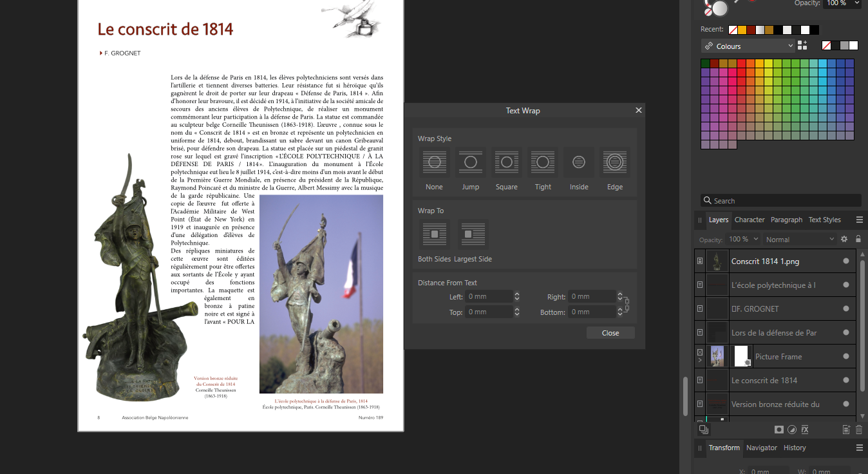
Task: Click the Picture Frame mask thumbnail
Action: [742, 356]
